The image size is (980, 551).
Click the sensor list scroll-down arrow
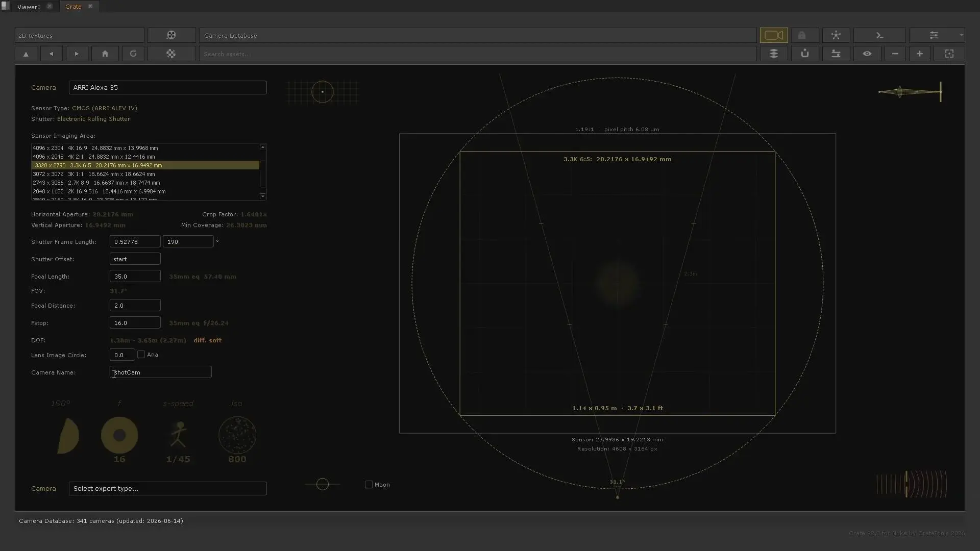point(263,196)
